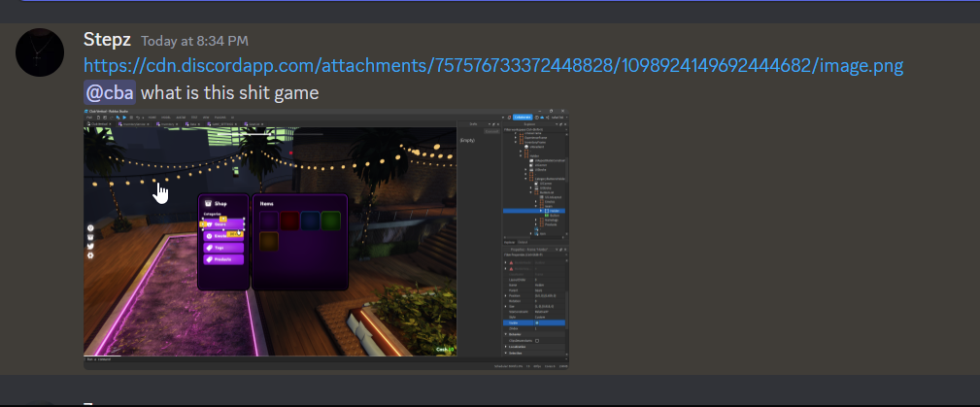The image size is (980, 407).
Task: Pick the purple item slot in Items
Action: pos(269,220)
